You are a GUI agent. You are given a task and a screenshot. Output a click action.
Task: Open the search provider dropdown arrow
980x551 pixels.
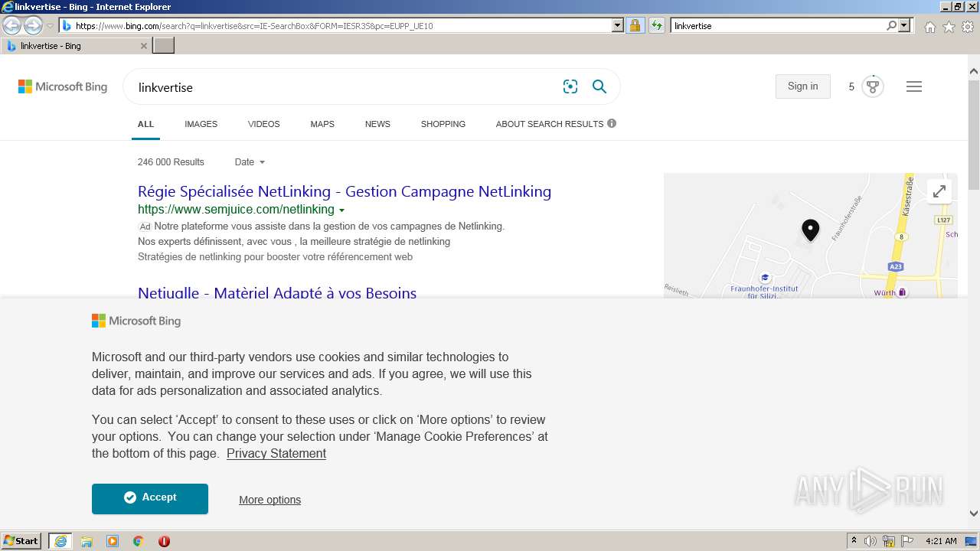pos(905,25)
